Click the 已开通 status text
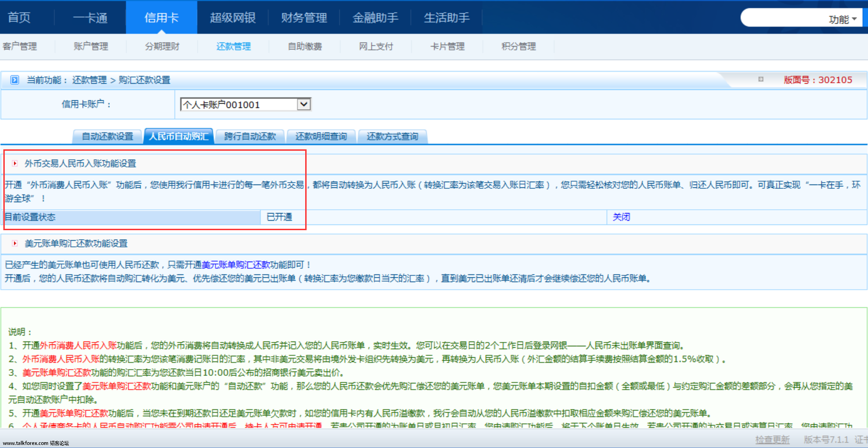Screen dimensions: 868x448 click(280, 217)
